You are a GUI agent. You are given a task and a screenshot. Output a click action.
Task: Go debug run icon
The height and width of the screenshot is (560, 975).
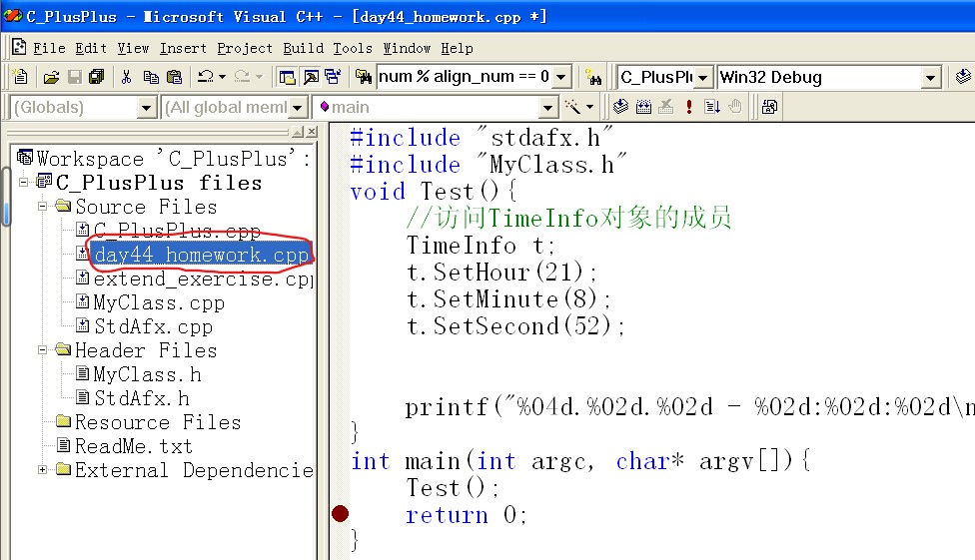pyautogui.click(x=712, y=107)
